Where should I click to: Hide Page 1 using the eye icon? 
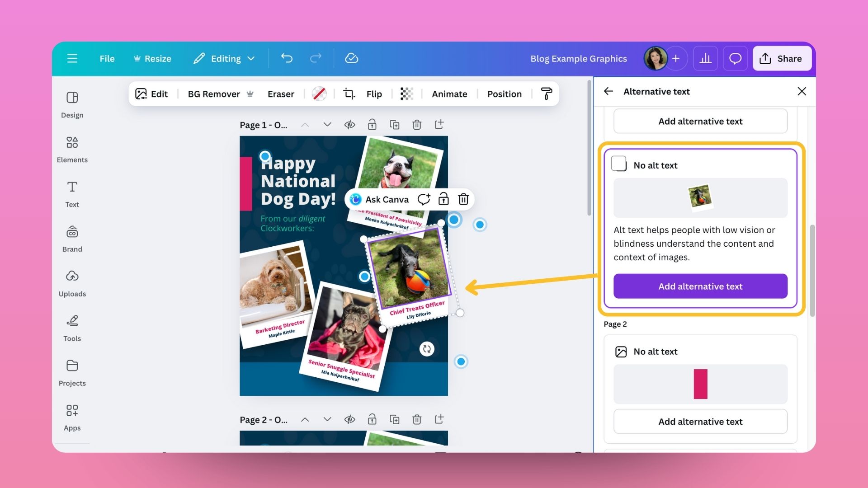[349, 124]
